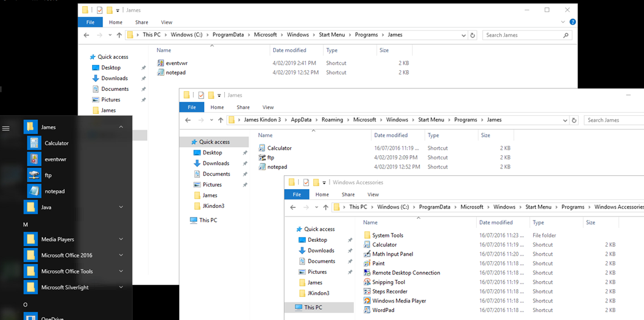
Task: Open ftp shortcut in the Start menu
Action: 48,175
